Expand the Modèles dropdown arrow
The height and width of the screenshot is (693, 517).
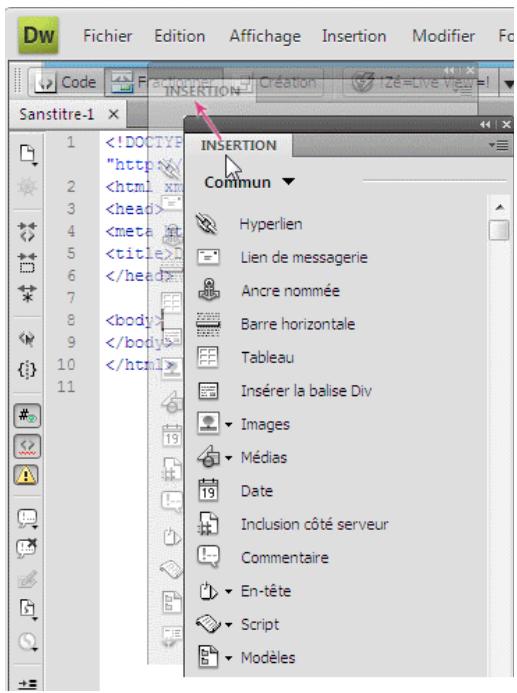pos(228,658)
